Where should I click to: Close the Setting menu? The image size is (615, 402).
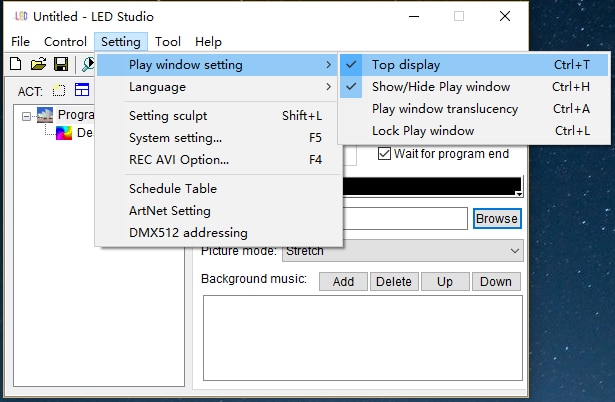(121, 42)
